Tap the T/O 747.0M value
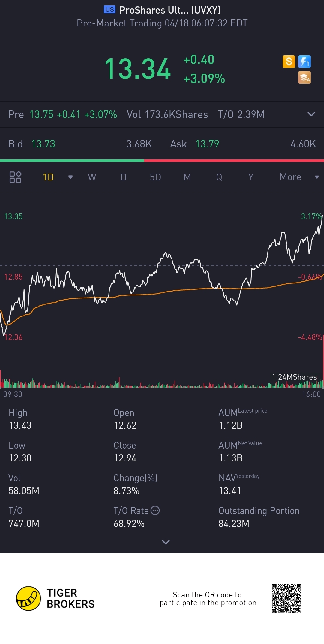This screenshot has width=324, height=644. [x=24, y=524]
